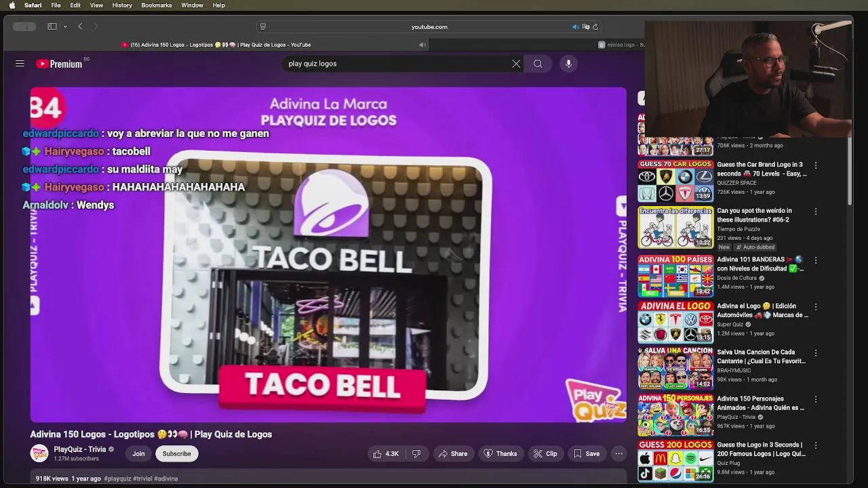Image resolution: width=868 pixels, height=488 pixels.
Task: Open options for Can you spot the weirdo video
Action: (x=816, y=211)
